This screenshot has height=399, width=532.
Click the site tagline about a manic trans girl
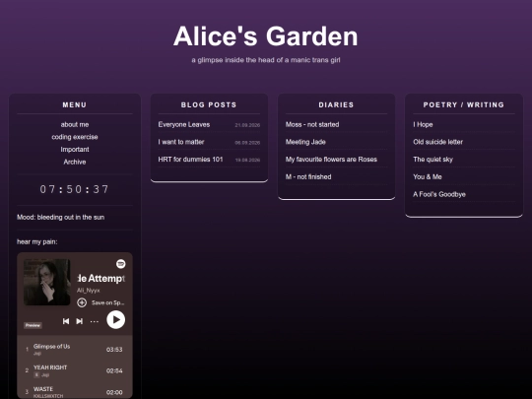tap(266, 60)
